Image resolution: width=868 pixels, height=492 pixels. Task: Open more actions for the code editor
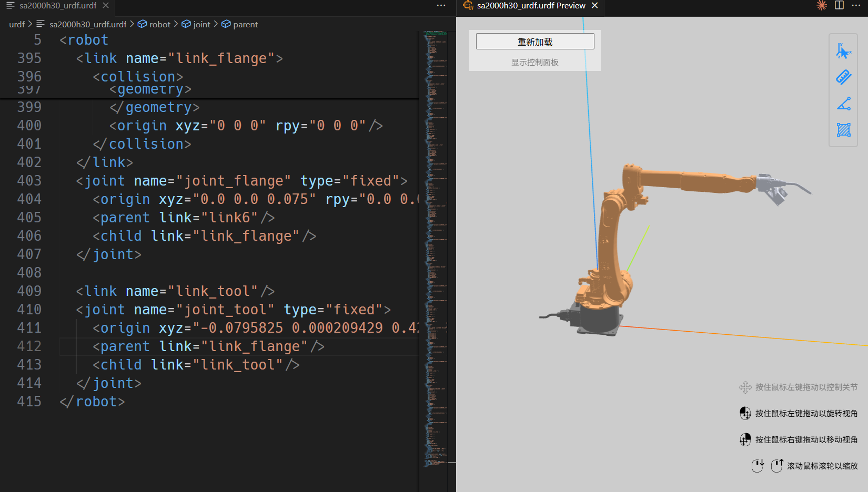point(441,5)
